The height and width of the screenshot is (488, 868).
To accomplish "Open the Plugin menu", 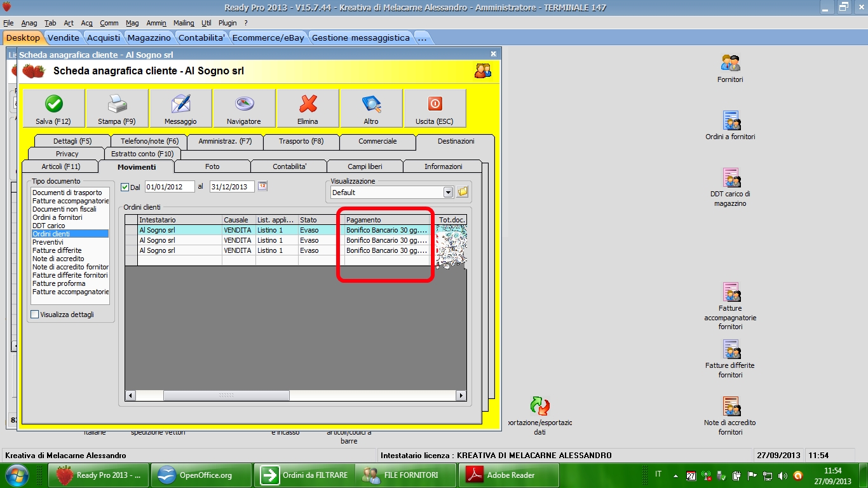I will pos(227,23).
